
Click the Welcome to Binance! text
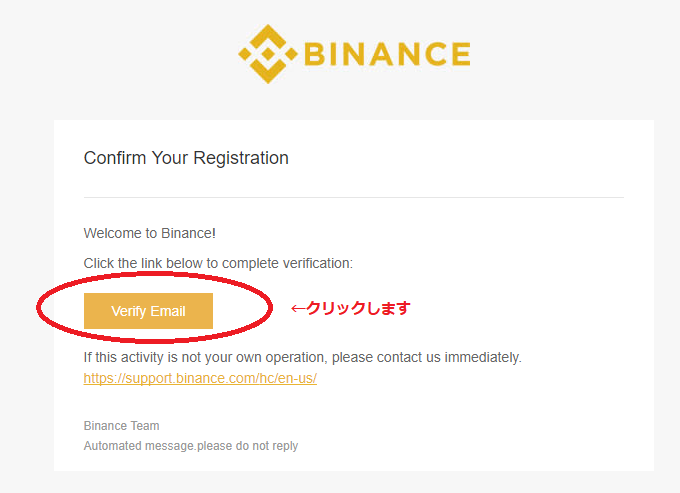tap(150, 233)
